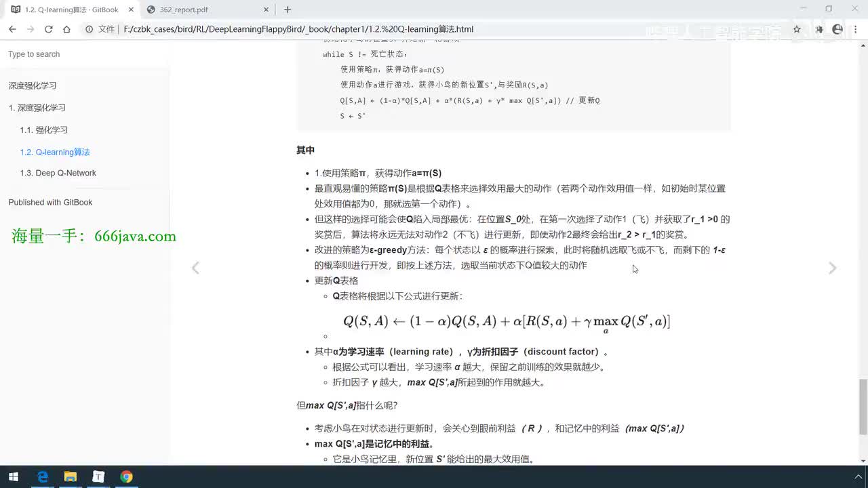Click the line about 学习速率 (learning rate)

(x=462, y=352)
